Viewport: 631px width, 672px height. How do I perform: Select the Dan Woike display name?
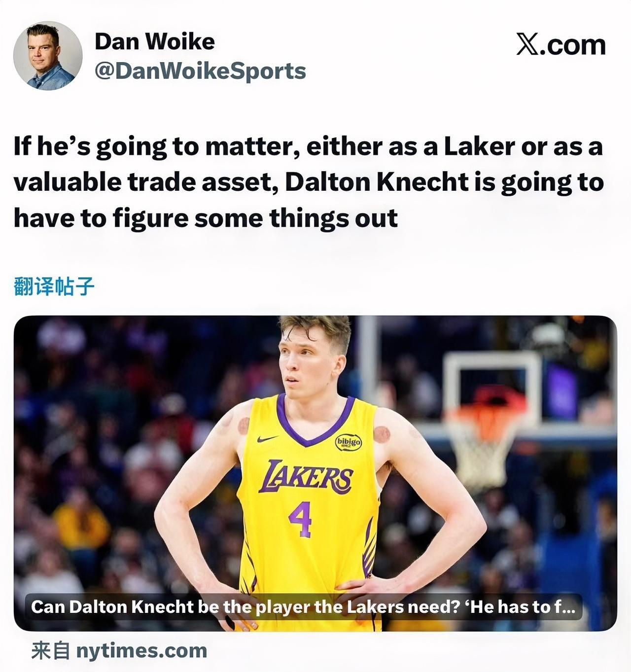click(155, 41)
